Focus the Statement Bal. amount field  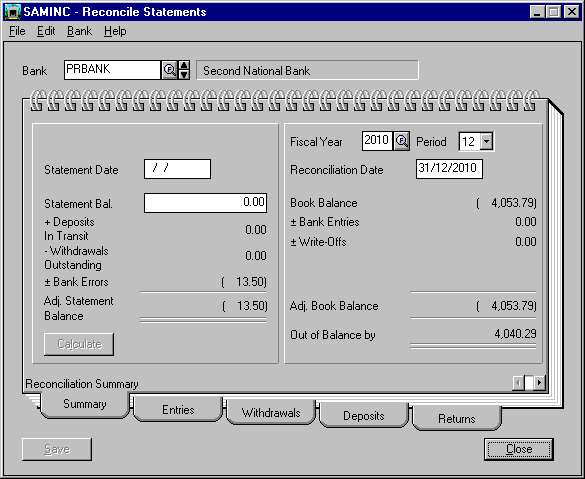point(205,203)
